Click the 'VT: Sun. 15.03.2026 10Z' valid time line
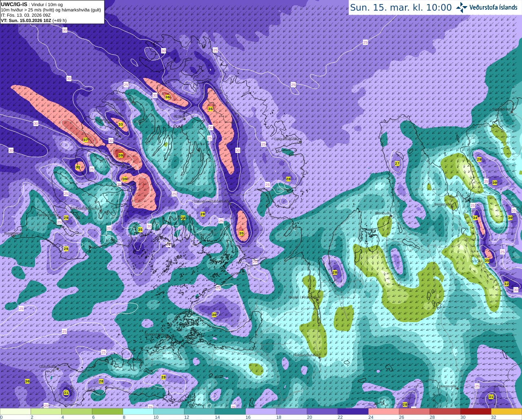 [33, 20]
